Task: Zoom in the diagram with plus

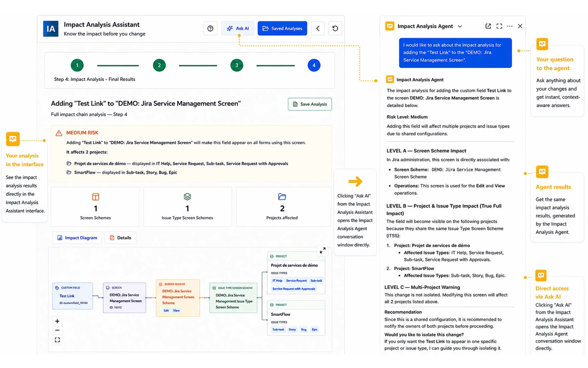Action: [57, 321]
